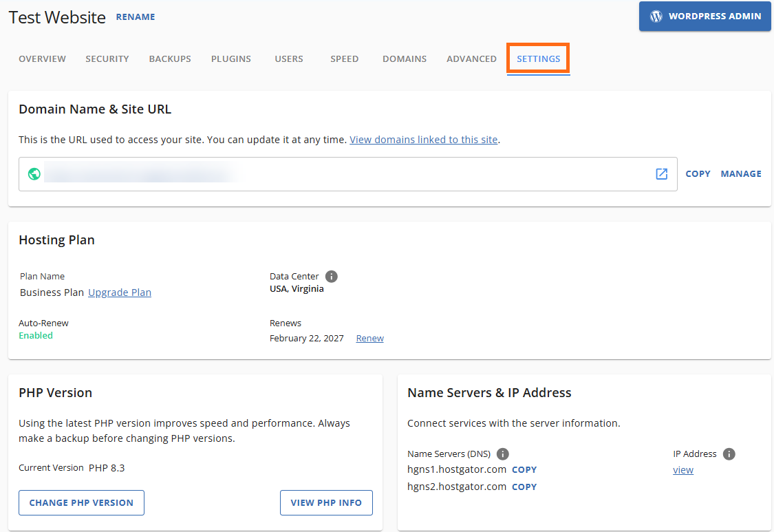
Task: Click hgns2.hostgator.com text
Action: click(457, 487)
